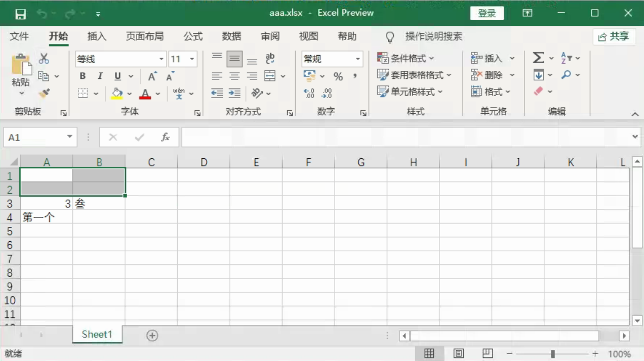The image size is (644, 361).
Task: Switch to the 插入 ribbon tab
Action: click(x=97, y=36)
